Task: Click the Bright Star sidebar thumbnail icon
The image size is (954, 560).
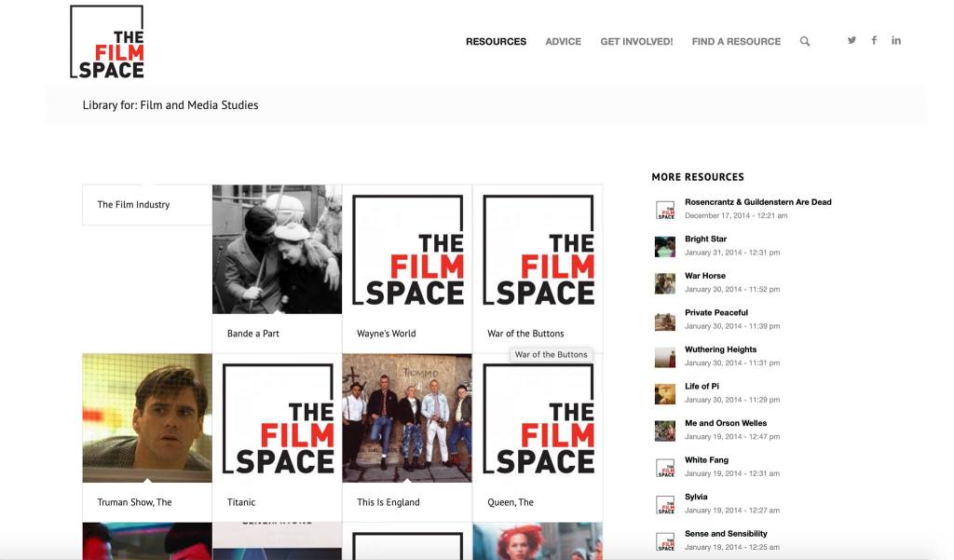Action: pos(665,246)
